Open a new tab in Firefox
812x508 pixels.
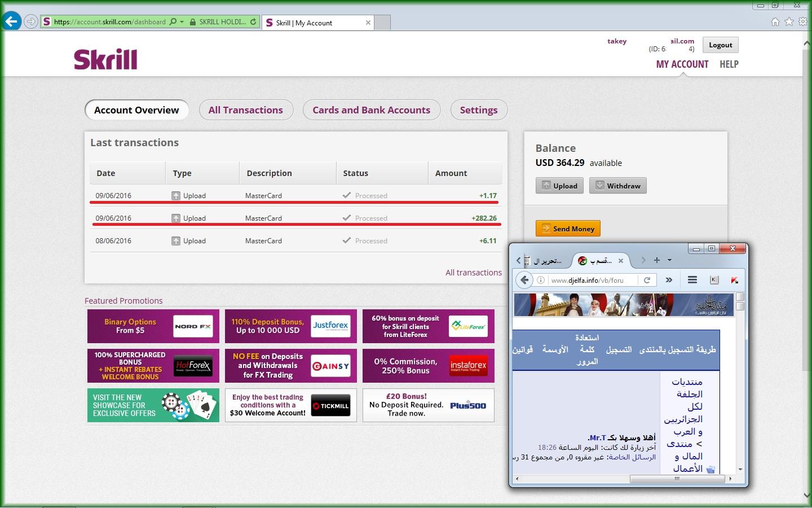[656, 260]
